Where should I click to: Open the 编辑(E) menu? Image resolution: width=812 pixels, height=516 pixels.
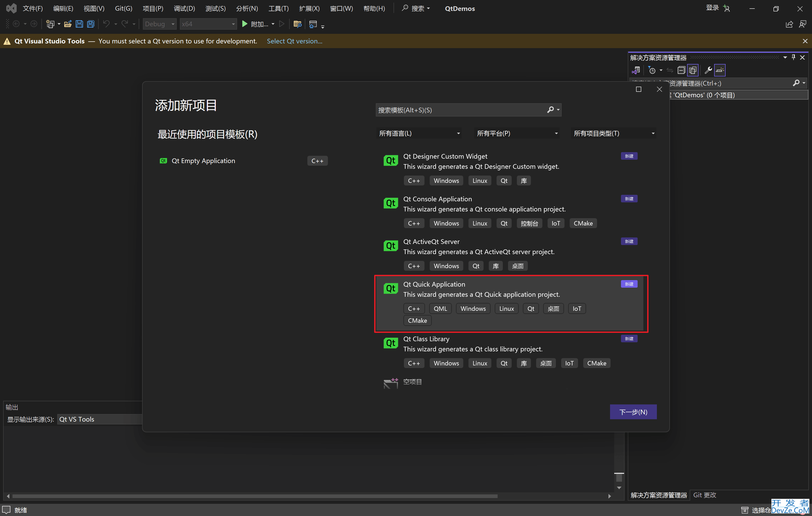coord(63,8)
